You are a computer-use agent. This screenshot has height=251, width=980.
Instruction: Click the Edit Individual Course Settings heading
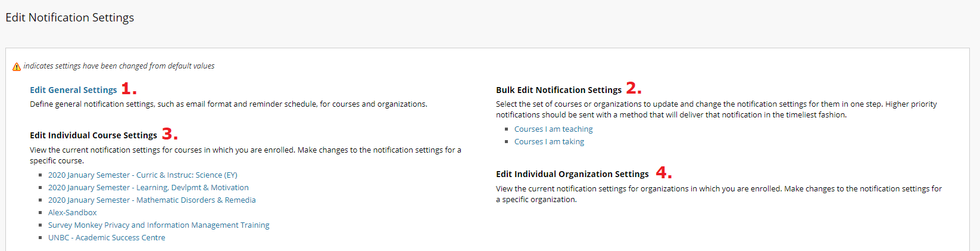(93, 135)
